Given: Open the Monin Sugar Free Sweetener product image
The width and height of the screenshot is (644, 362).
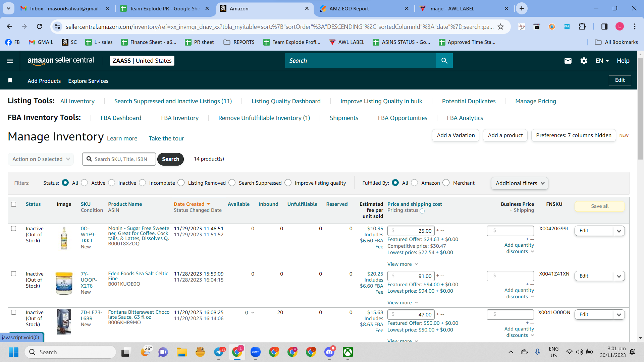Looking at the screenshot, I should (x=64, y=238).
